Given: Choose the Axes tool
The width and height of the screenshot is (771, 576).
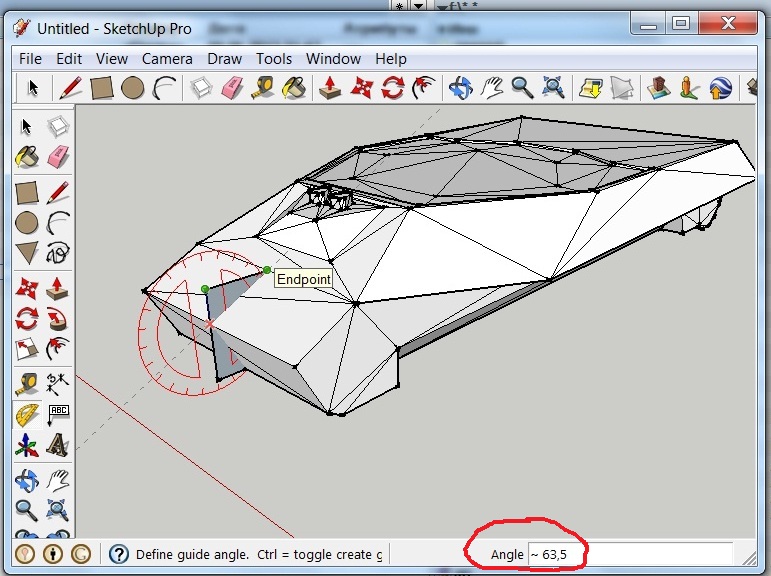Looking at the screenshot, I should (26, 446).
